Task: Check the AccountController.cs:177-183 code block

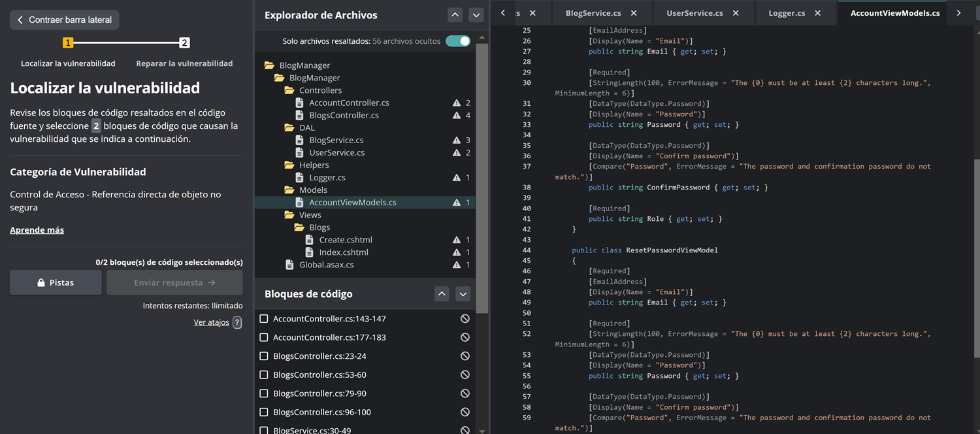Action: point(264,338)
